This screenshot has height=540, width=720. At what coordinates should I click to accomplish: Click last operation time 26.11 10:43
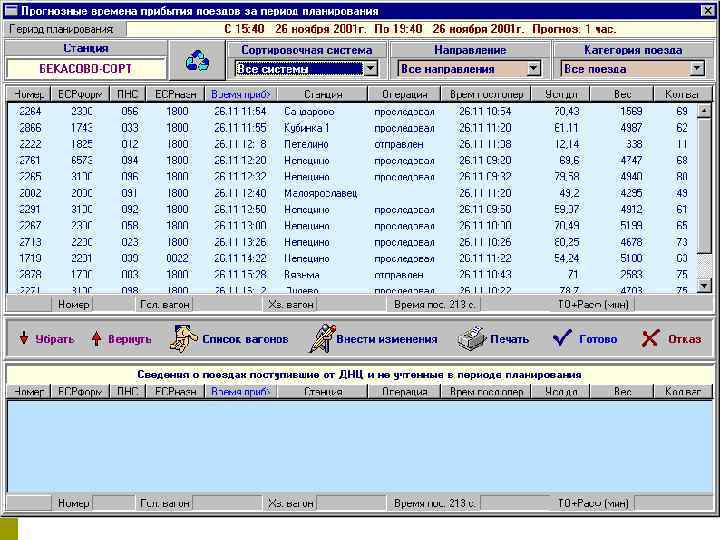click(485, 275)
